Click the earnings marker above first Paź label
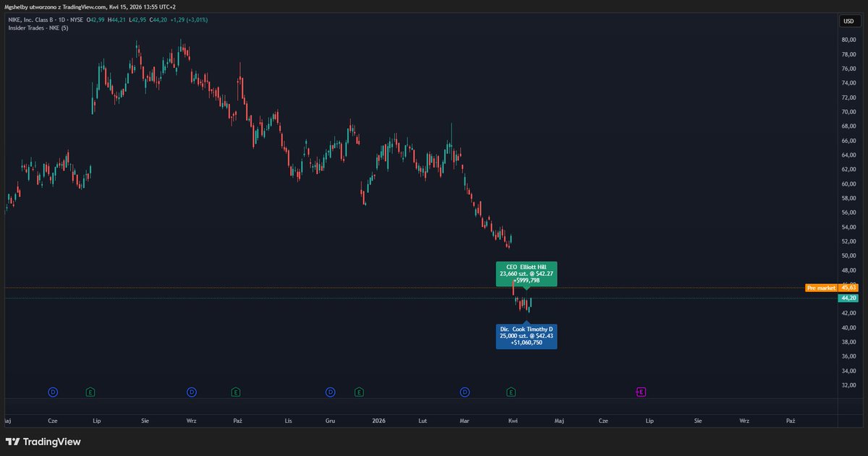Image resolution: width=868 pixels, height=456 pixels. point(236,392)
